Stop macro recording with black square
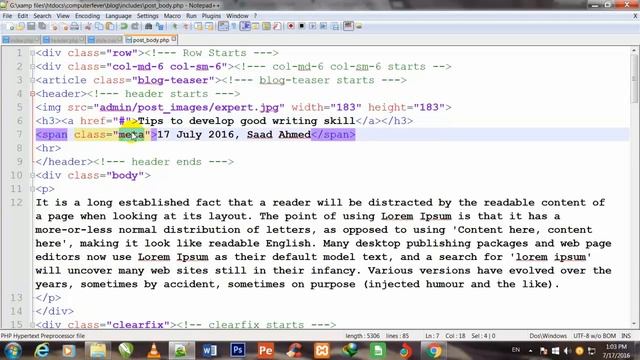Viewport: 640px width, 360px height. (302, 27)
